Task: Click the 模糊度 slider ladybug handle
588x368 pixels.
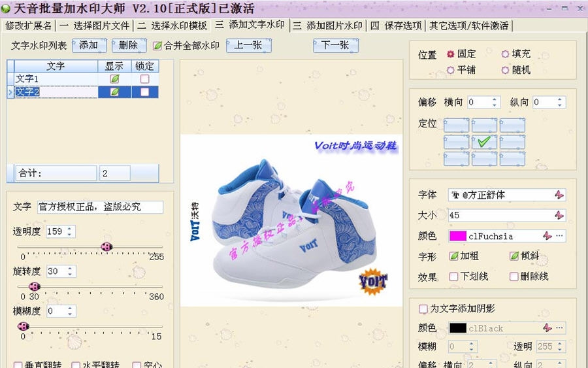Action: pyautogui.click(x=24, y=326)
